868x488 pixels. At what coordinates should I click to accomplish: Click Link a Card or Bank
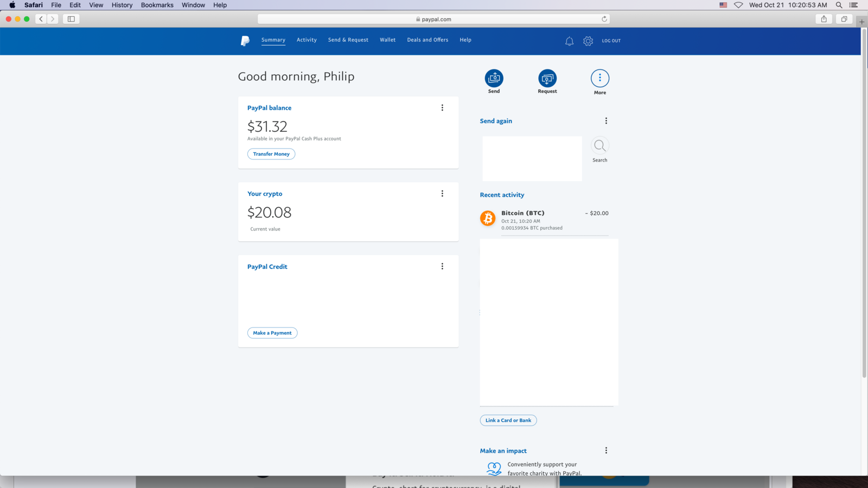coord(508,420)
